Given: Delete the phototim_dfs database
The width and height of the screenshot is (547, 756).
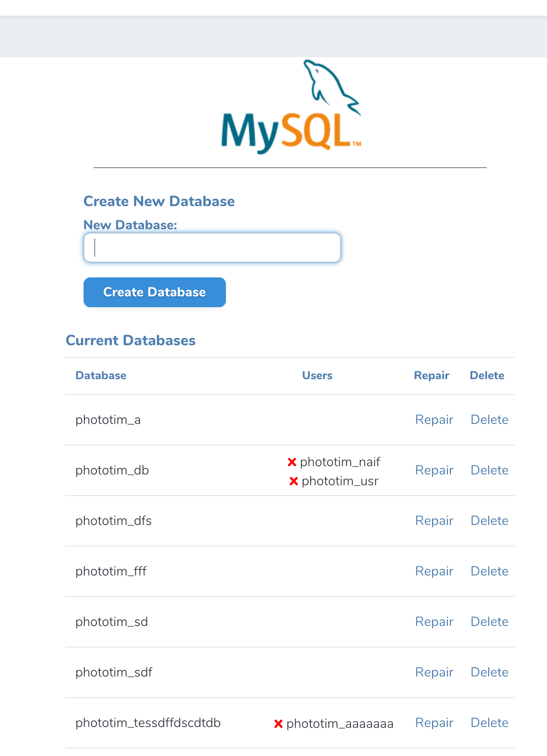Looking at the screenshot, I should pos(489,521).
